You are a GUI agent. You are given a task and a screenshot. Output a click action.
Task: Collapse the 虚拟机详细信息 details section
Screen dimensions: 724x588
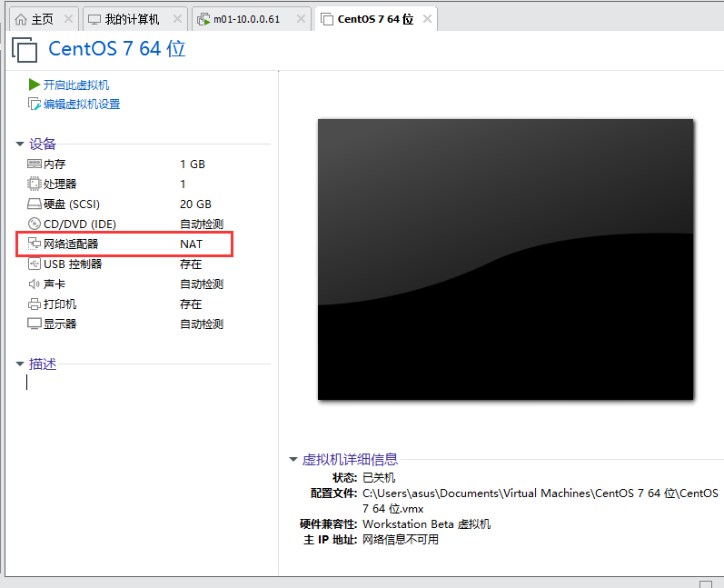pos(293,459)
